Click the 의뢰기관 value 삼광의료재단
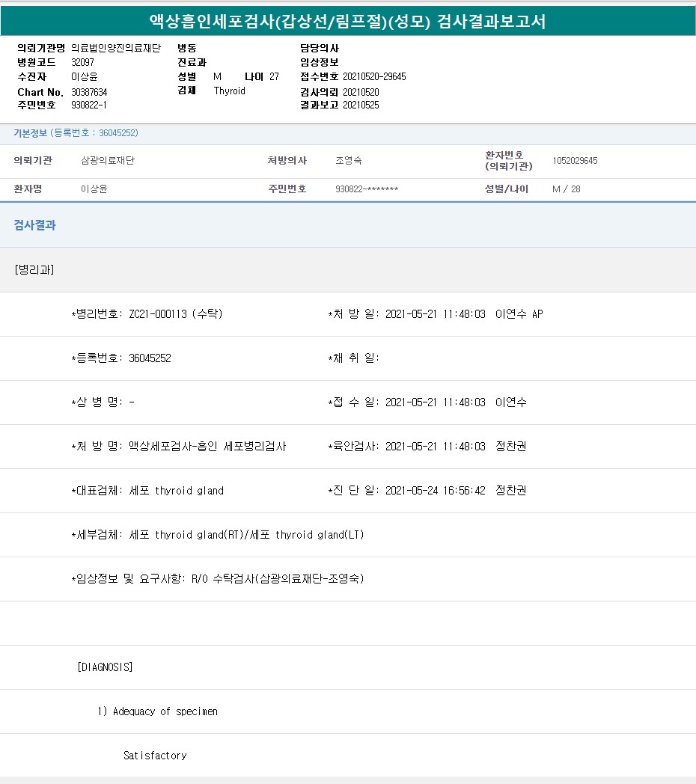696x784 pixels. 108,161
